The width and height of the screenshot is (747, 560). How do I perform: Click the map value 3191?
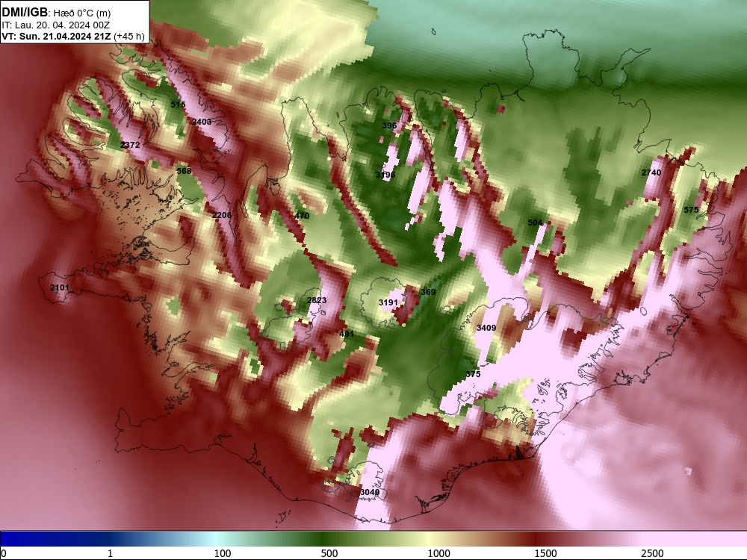[388, 302]
